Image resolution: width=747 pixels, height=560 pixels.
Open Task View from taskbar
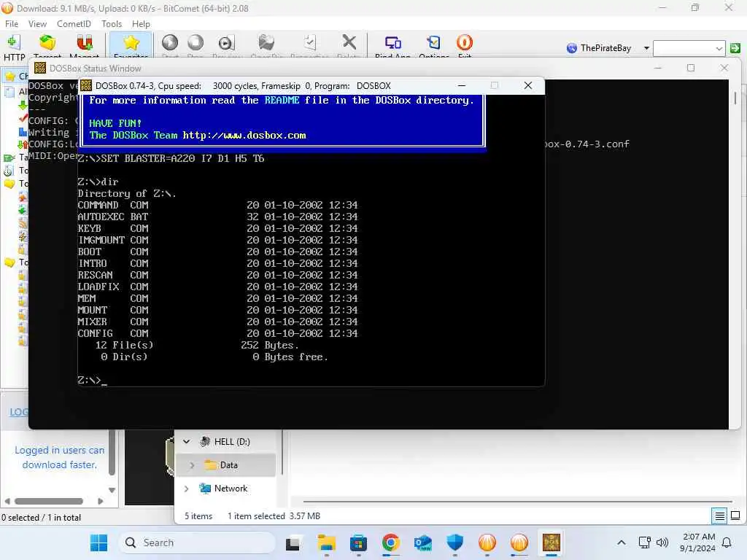point(293,542)
